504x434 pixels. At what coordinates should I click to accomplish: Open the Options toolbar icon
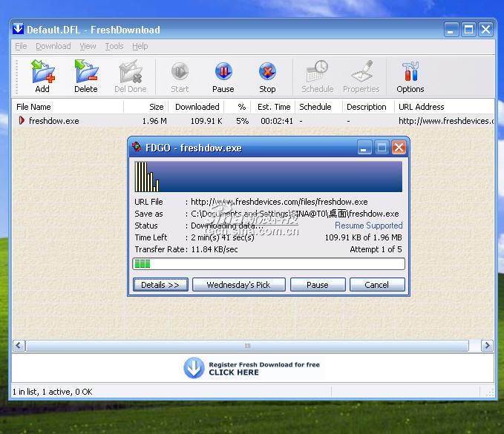[x=410, y=71]
